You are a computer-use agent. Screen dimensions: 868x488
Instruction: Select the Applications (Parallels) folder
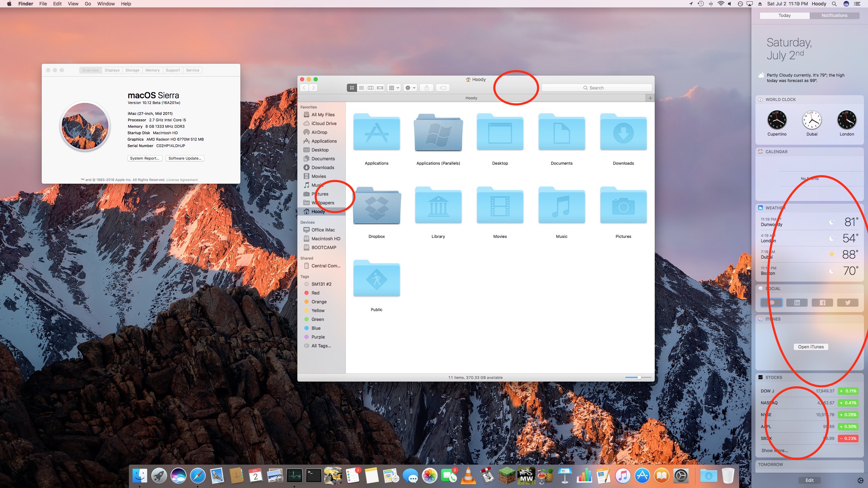coord(438,133)
